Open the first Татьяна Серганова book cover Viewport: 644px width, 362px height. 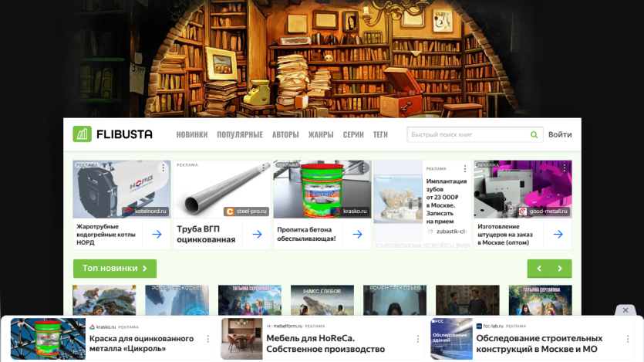coord(250,300)
